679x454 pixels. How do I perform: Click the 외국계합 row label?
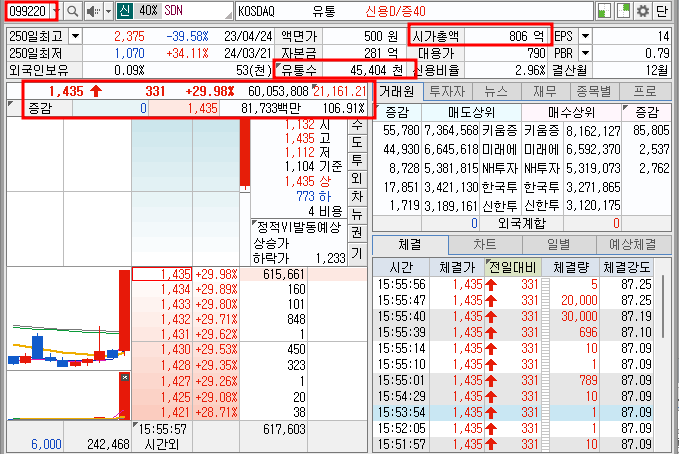521,223
